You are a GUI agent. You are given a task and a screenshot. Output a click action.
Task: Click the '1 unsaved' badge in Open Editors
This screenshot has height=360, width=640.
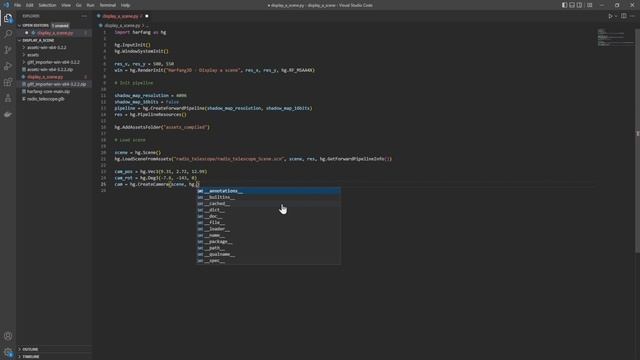(60, 25)
